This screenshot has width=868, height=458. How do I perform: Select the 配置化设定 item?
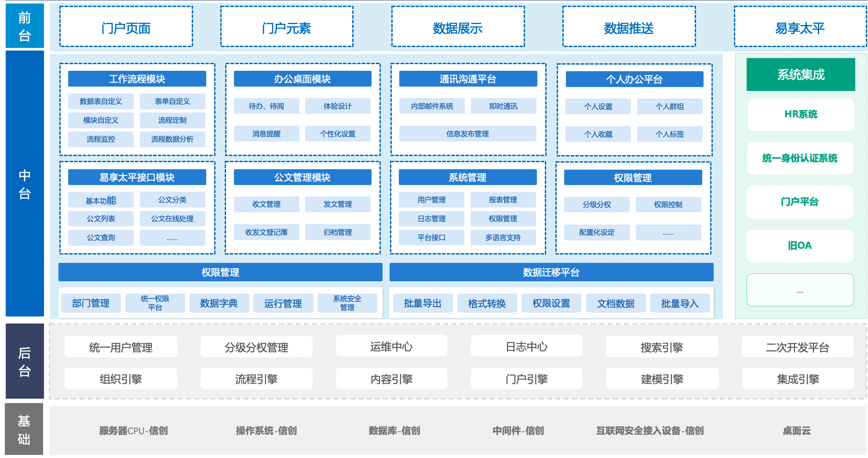click(597, 233)
